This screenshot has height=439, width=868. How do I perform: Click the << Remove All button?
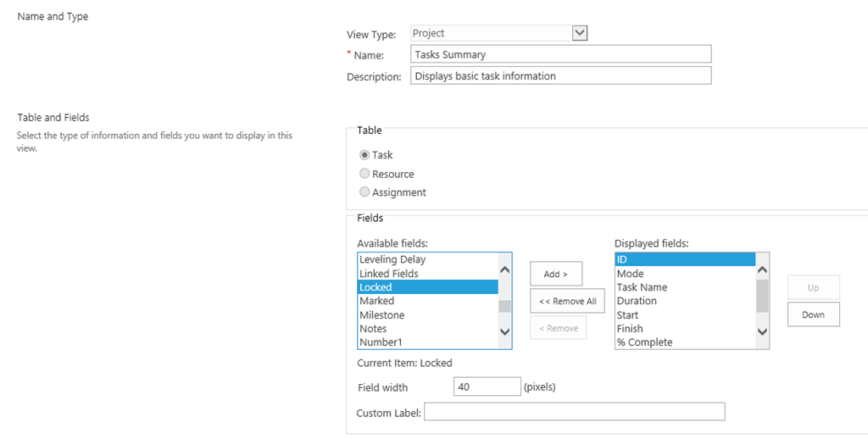(x=567, y=301)
